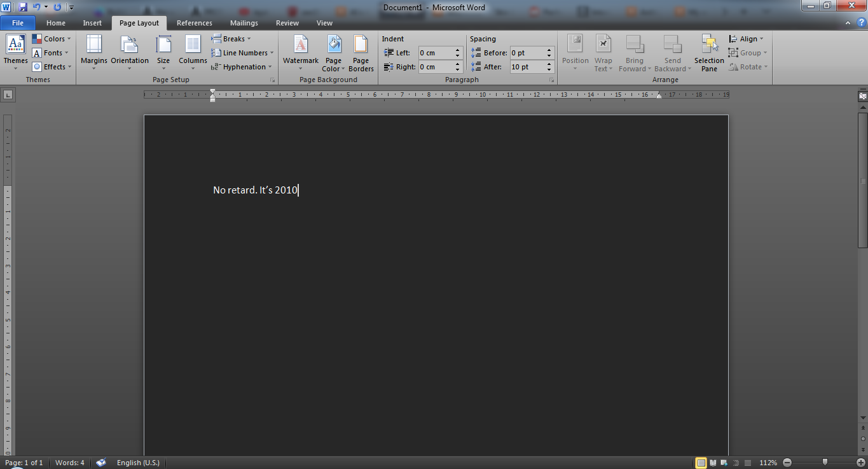Launch the Paragraph dialog
This screenshot has height=469, width=868.
pos(551,80)
